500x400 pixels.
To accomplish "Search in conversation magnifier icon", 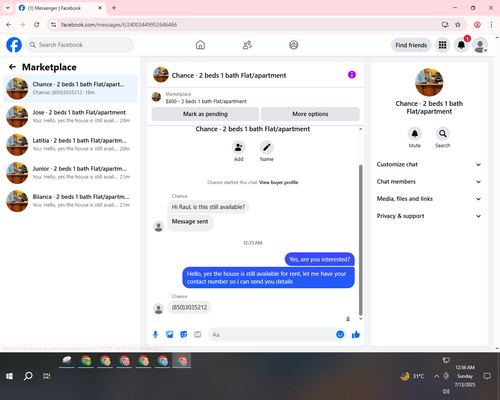I will point(442,134).
